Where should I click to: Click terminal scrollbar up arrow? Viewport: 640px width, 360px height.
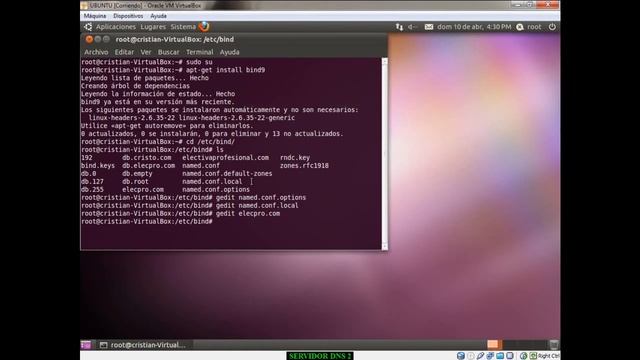[x=384, y=61]
